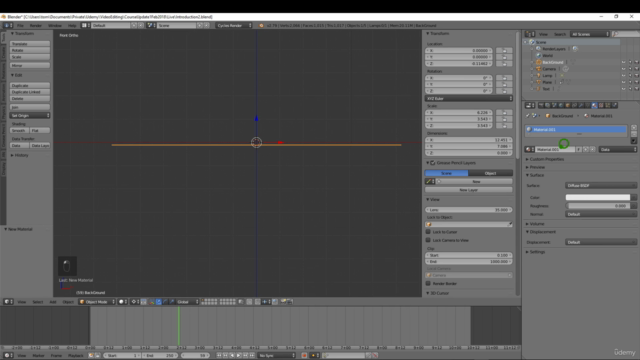The height and width of the screenshot is (360, 640).
Task: Open the Outliner editor type selector
Action: point(530,34)
